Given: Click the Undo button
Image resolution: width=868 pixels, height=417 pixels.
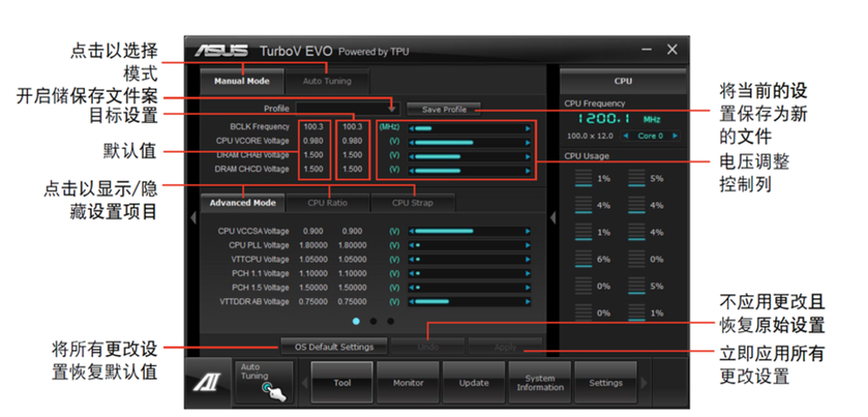Looking at the screenshot, I should click(427, 347).
